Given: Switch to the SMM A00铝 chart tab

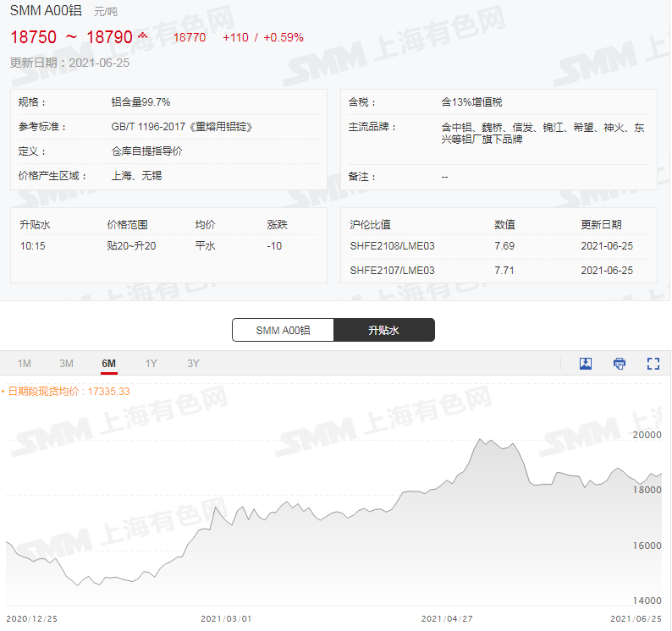Looking at the screenshot, I should (x=283, y=330).
